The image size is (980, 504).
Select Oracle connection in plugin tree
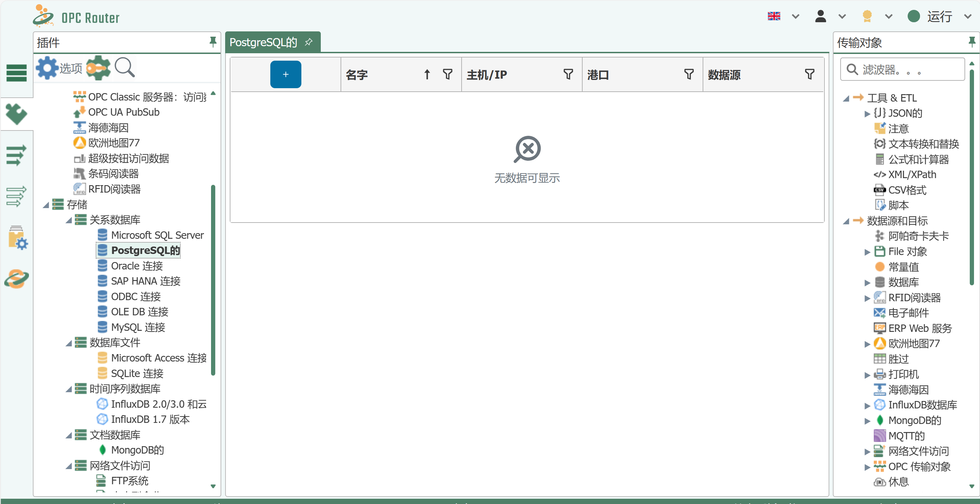point(137,266)
